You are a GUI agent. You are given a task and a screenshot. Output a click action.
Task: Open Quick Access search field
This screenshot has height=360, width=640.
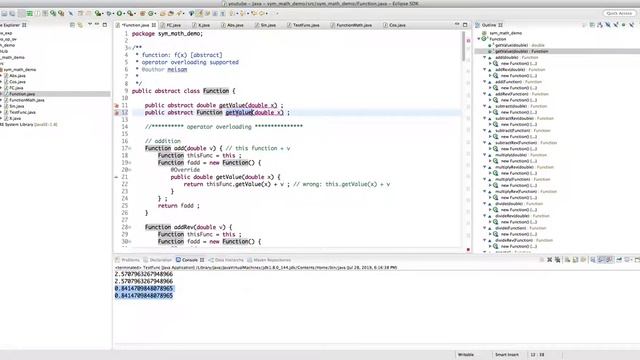(619, 13)
